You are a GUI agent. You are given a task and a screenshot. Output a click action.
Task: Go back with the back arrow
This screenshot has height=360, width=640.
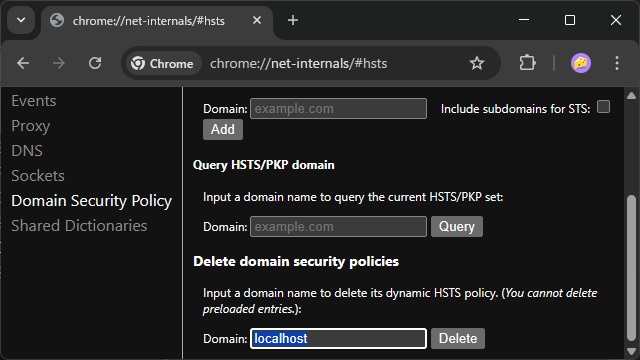click(x=23, y=63)
